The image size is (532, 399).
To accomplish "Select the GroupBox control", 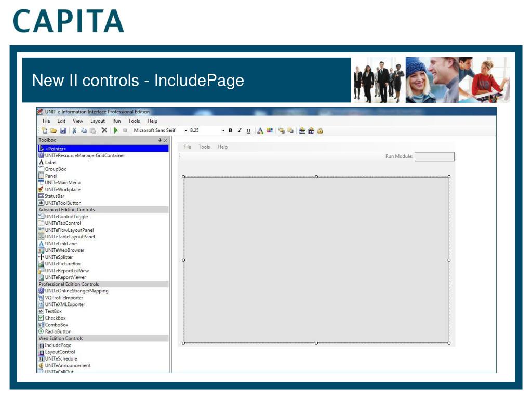I will 103,169.
